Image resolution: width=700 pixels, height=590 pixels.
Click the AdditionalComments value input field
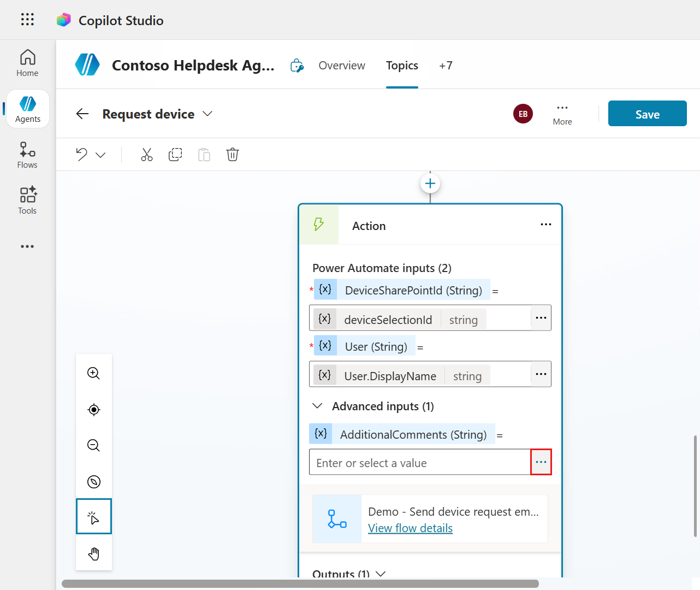coord(419,463)
